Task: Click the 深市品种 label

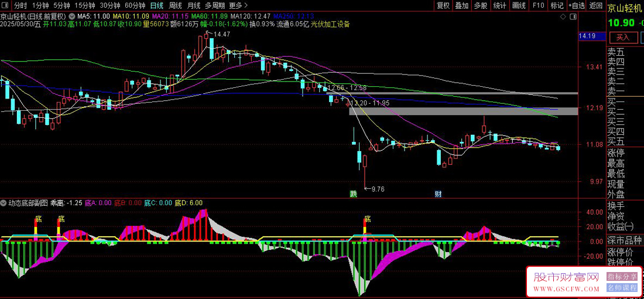Action: point(625,240)
